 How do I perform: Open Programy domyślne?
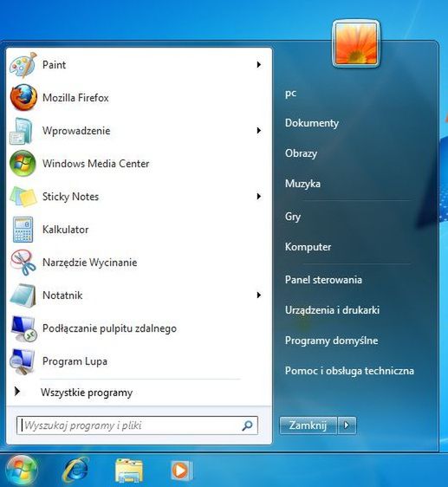332,341
